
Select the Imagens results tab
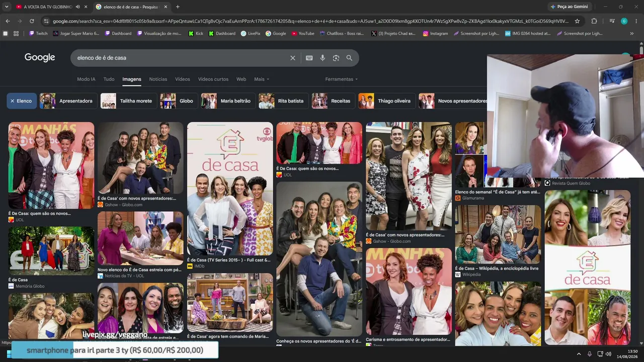(132, 79)
